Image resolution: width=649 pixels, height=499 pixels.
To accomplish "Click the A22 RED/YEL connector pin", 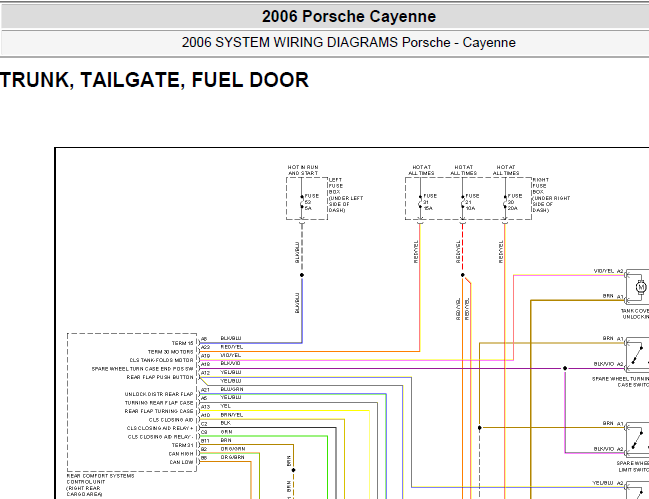I will coord(205,347).
